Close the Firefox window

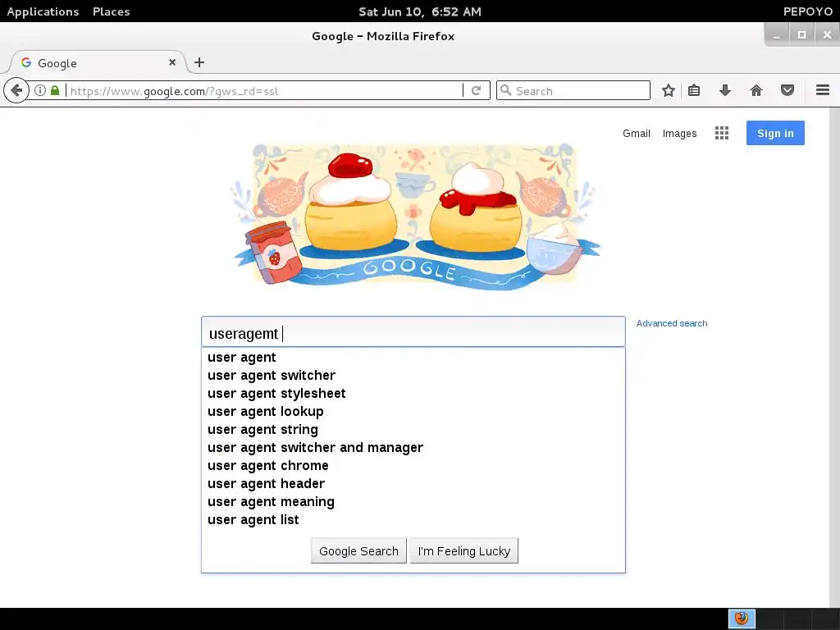pos(827,35)
